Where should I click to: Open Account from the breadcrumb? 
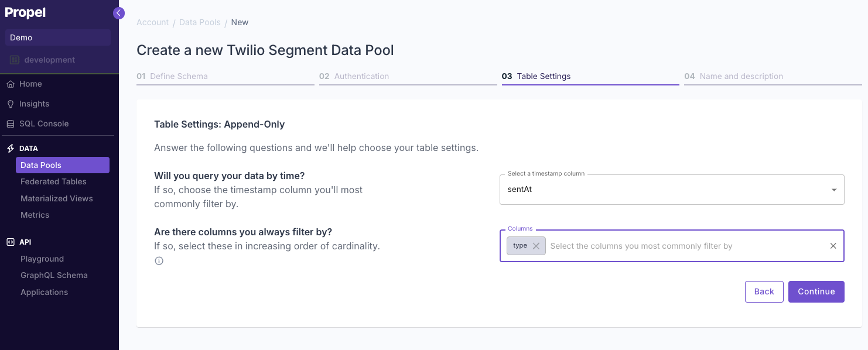coord(152,22)
